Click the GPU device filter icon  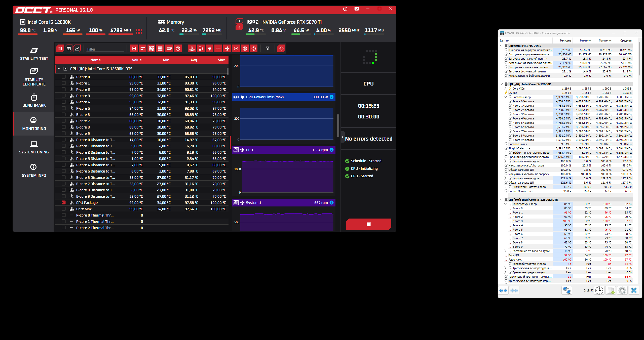click(x=142, y=49)
